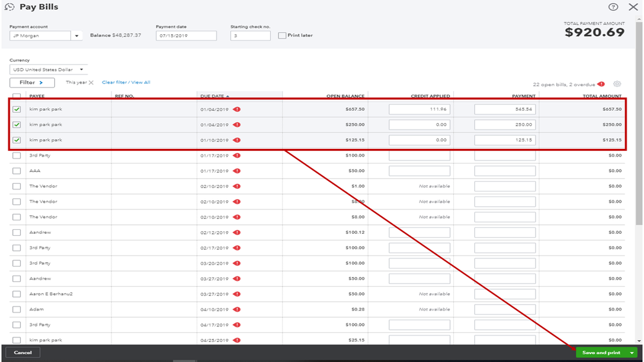Open table settings gear icon
This screenshot has width=644, height=362.
[617, 84]
